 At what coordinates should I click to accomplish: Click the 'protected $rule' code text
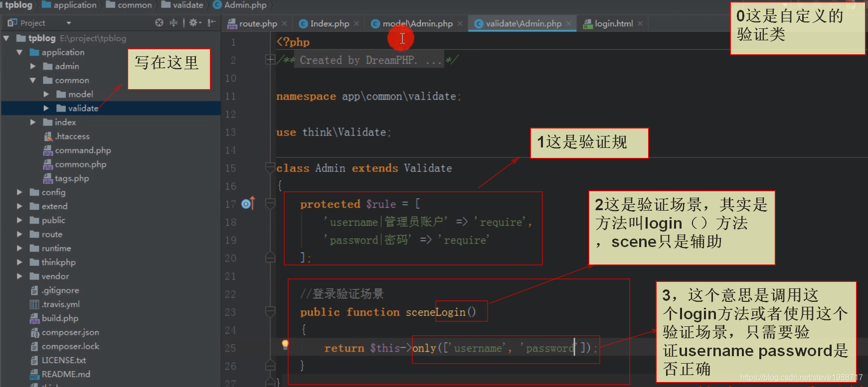pyautogui.click(x=347, y=204)
